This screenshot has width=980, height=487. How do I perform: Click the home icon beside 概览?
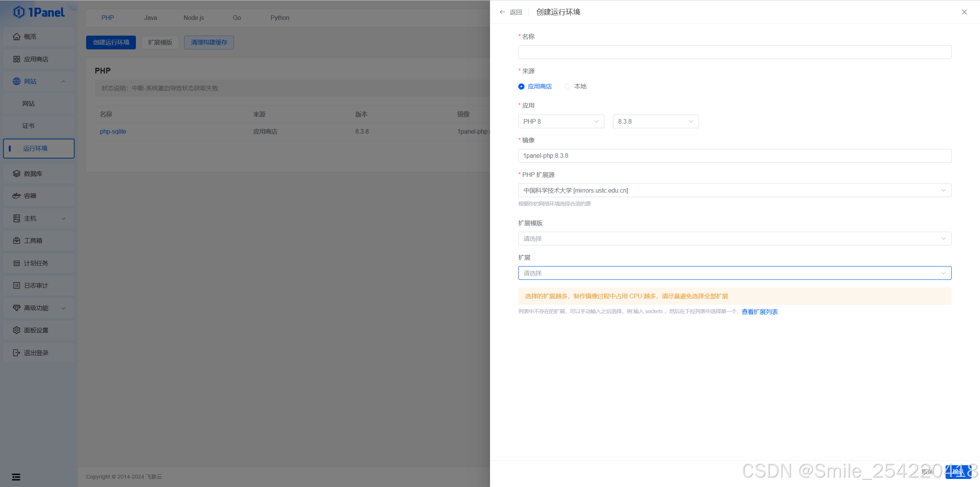point(16,37)
